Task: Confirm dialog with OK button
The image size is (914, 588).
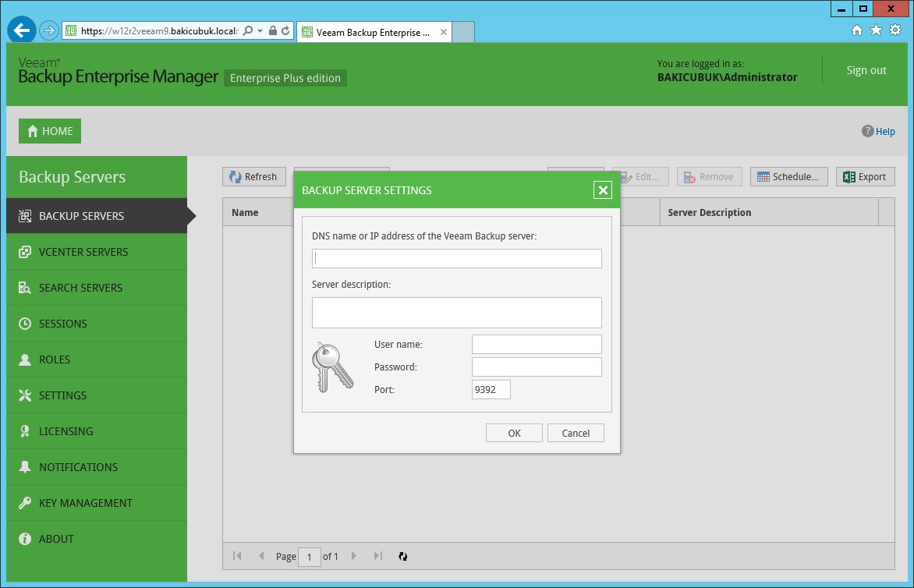Action: coord(514,433)
